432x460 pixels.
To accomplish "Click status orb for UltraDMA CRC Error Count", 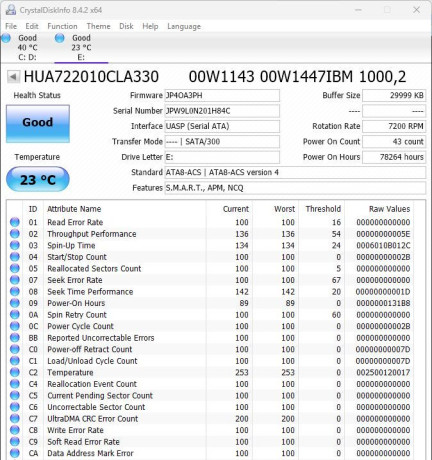I will click(15, 418).
